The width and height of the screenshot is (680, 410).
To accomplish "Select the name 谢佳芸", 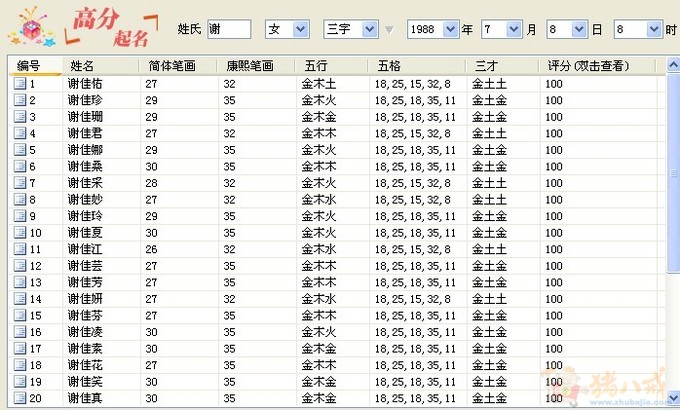I will pos(85,266).
